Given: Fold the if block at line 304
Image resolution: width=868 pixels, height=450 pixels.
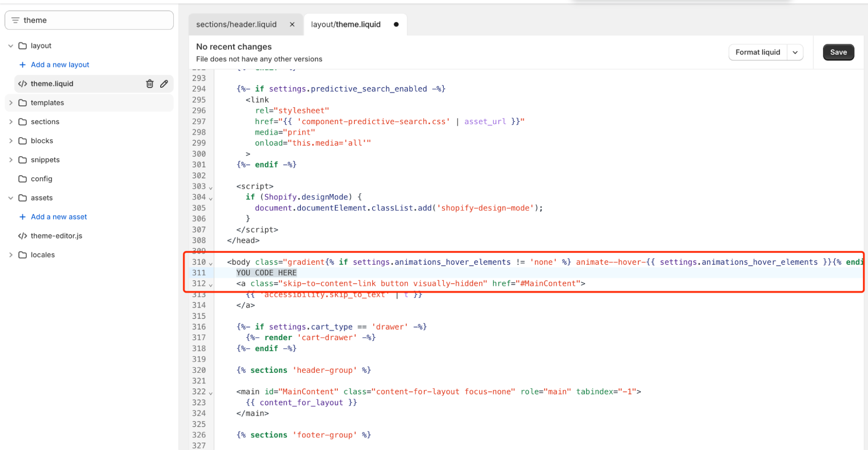Looking at the screenshot, I should [x=211, y=199].
